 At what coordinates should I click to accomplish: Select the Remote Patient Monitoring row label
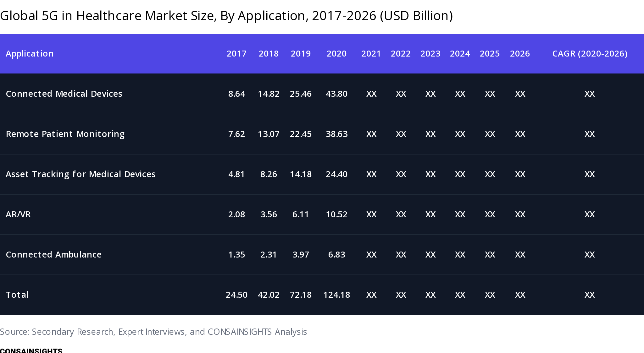[x=65, y=134]
